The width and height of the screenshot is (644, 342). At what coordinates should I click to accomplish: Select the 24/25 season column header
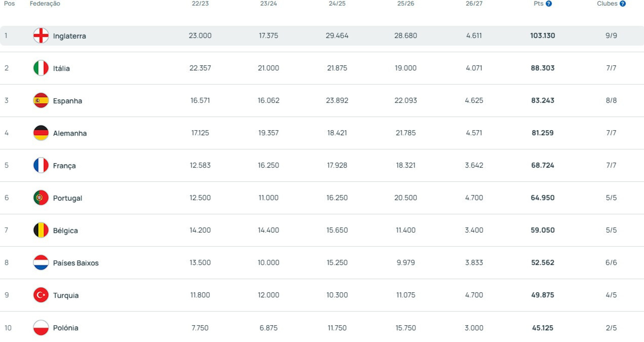click(x=337, y=4)
